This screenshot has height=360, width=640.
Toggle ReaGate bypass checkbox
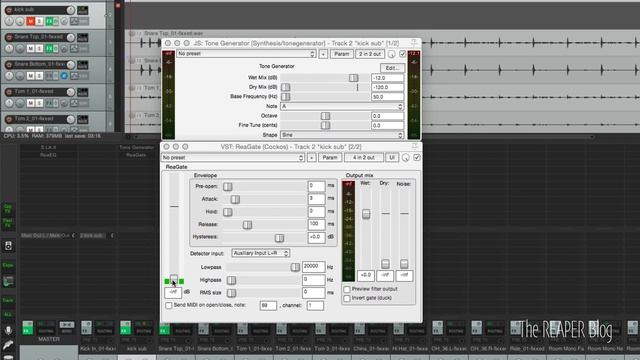(417, 158)
